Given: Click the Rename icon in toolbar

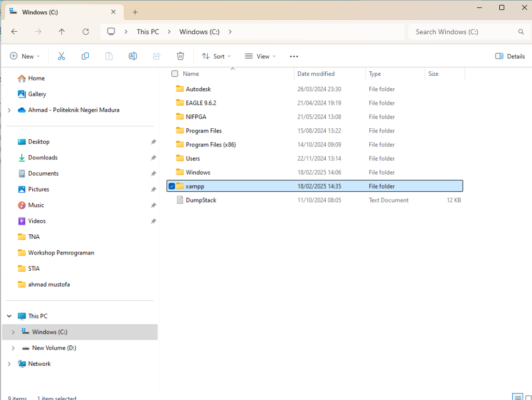Looking at the screenshot, I should (x=132, y=56).
